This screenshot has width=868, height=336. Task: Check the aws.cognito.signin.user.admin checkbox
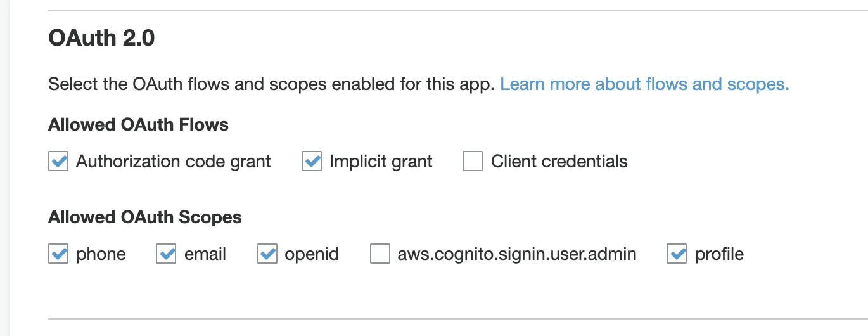tap(380, 254)
